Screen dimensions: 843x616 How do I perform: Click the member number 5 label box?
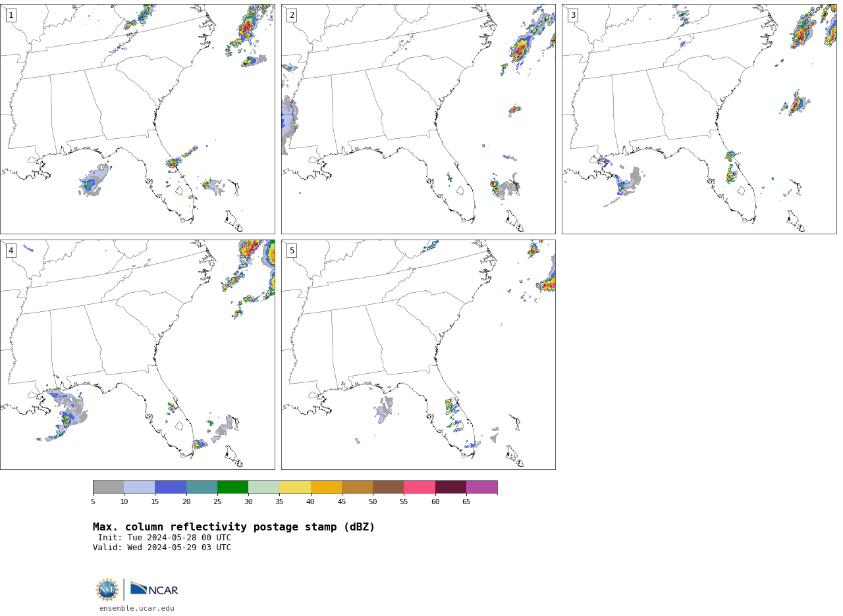click(x=292, y=251)
